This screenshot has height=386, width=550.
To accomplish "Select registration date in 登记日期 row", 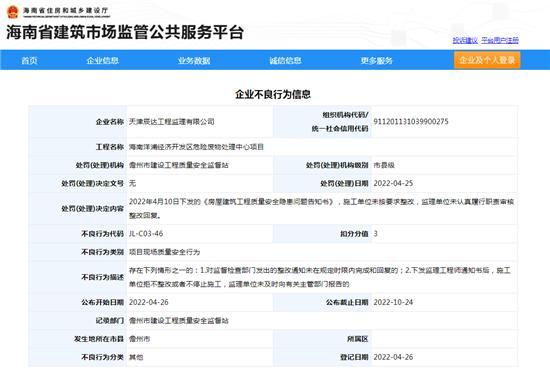I will point(393,357).
